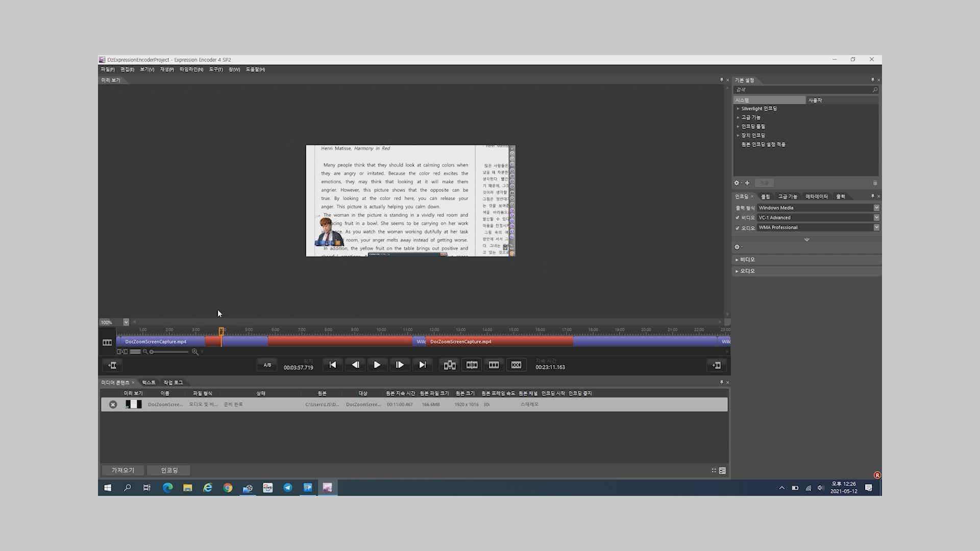Click the 인코딩 button at bottom
The image size is (980, 551).
coord(169,470)
